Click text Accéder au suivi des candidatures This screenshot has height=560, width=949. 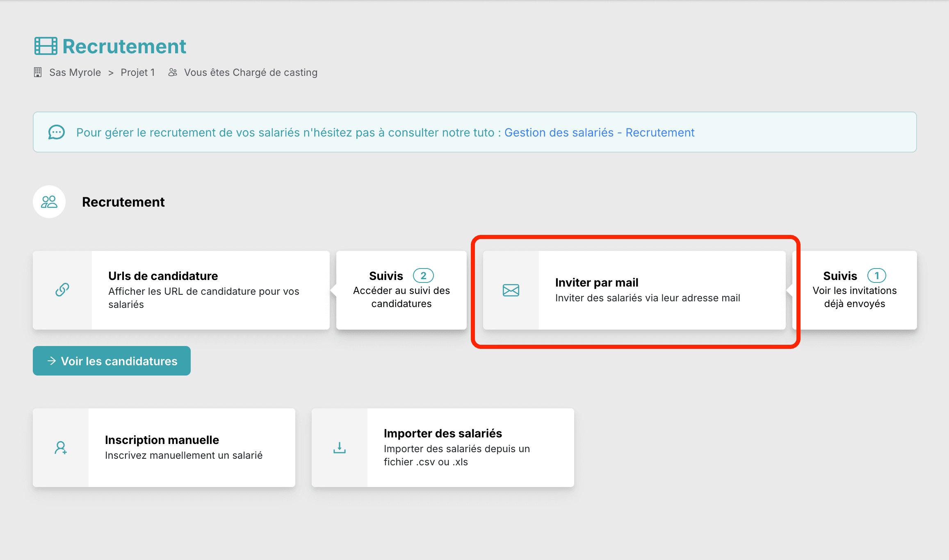click(401, 297)
